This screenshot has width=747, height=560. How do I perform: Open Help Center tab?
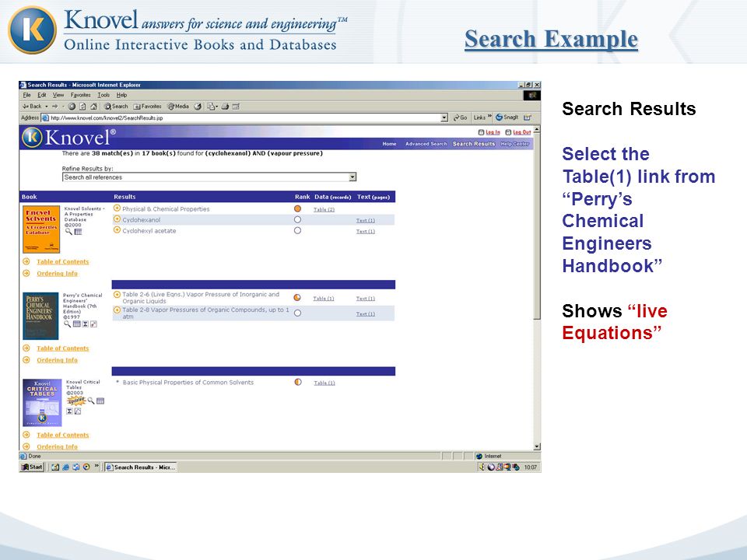click(x=515, y=144)
